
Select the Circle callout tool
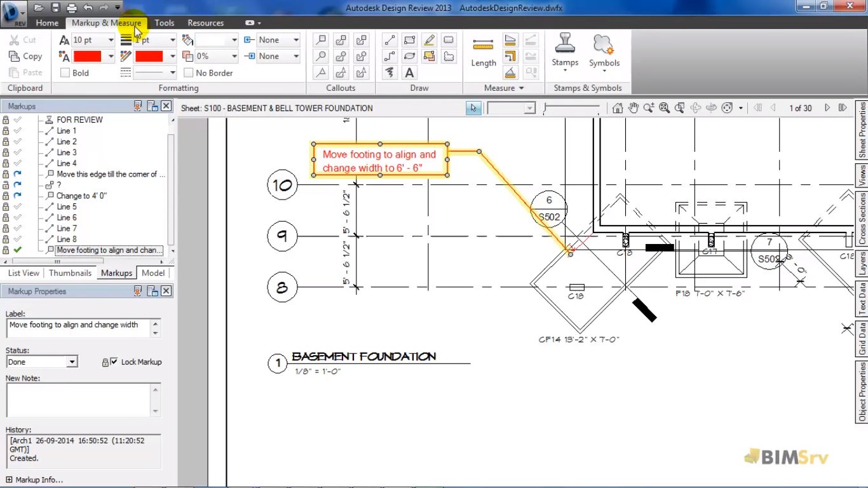[x=322, y=57]
